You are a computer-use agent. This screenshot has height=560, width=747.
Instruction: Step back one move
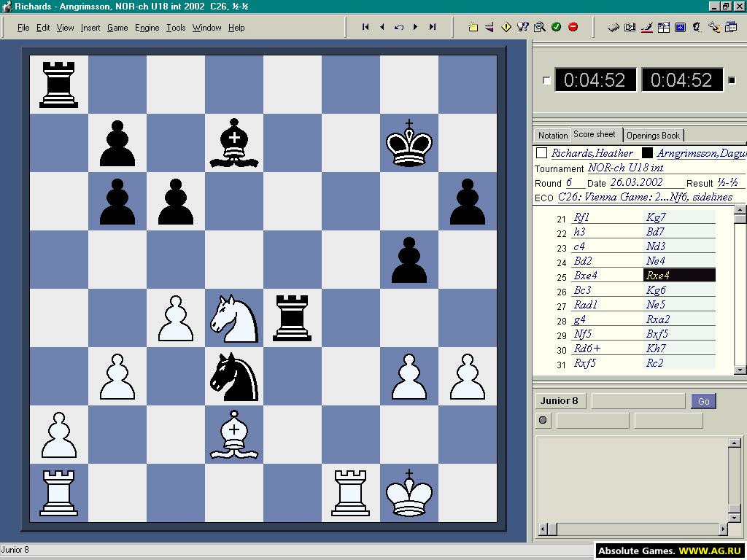(382, 27)
